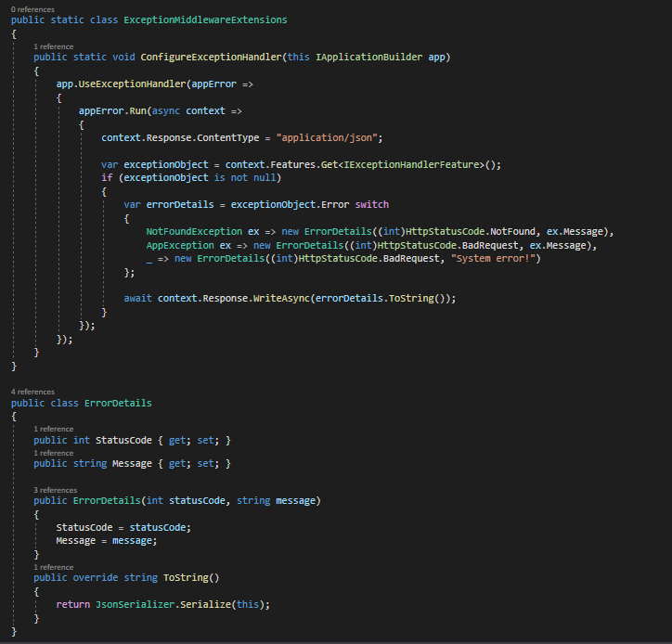672x644 pixels.
Task: Click the UseExceptionHandler method call
Action: (132, 84)
